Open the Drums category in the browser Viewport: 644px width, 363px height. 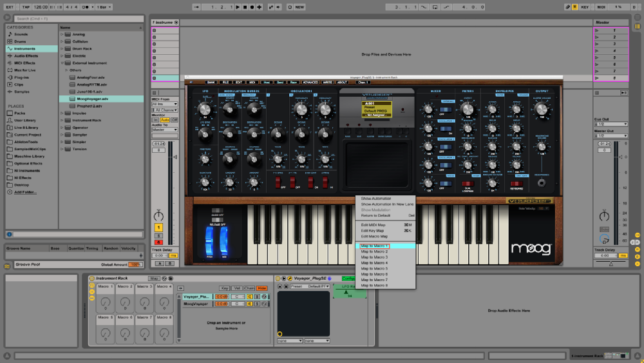pyautogui.click(x=20, y=41)
